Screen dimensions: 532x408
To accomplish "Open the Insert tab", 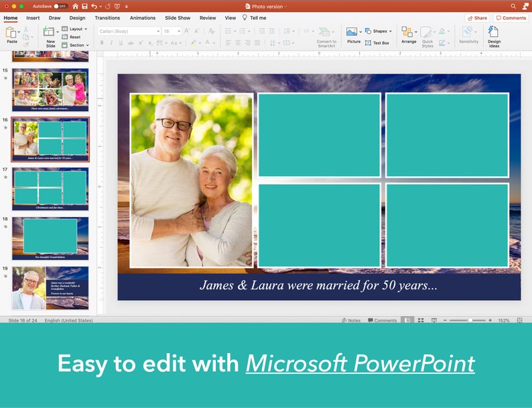I will pos(33,18).
